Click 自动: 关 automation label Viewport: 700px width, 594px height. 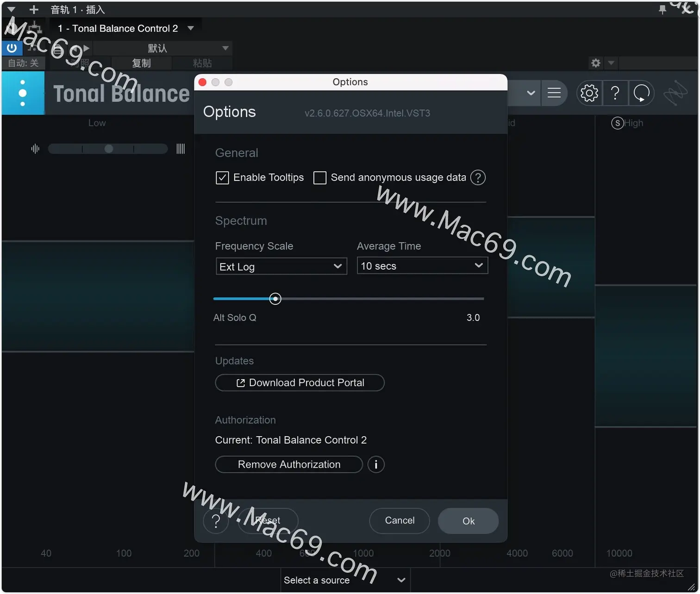point(23,63)
